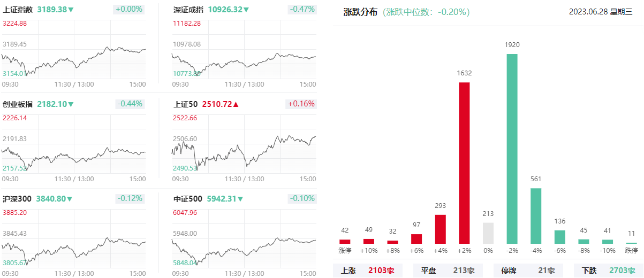Screen dimensions: 644x278
Task: Click the 涨跌分布 chart heading
Action: (360, 12)
